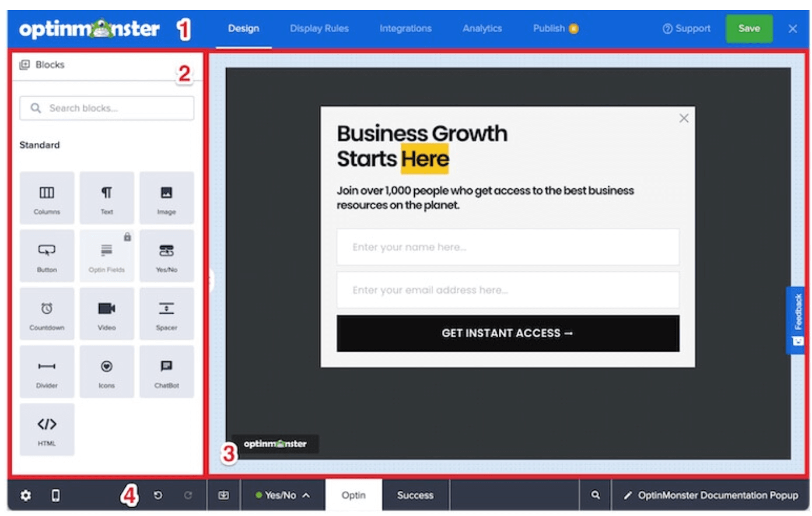Image resolution: width=812 pixels, height=516 pixels.
Task: Add a Divider block
Action: [47, 371]
